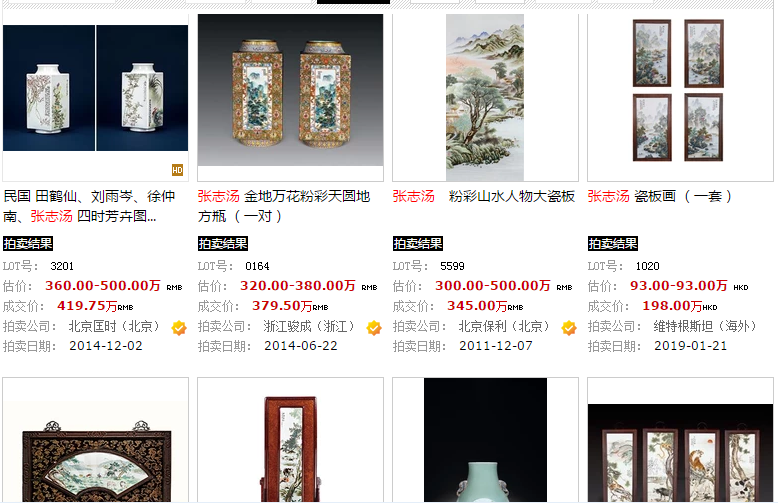778x503 pixels.
Task: Open title link 张志汤 金地万花粉彩天圆地方瓶
Action: click(284, 206)
